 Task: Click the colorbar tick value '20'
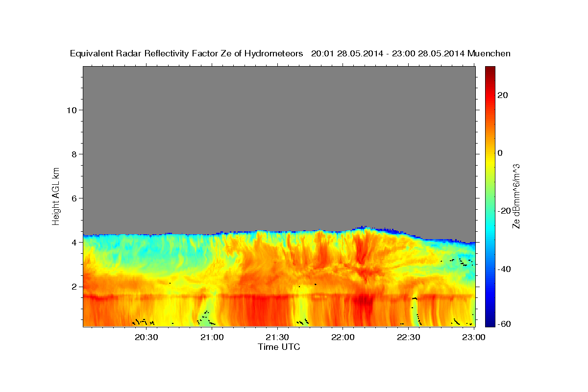pos(502,95)
